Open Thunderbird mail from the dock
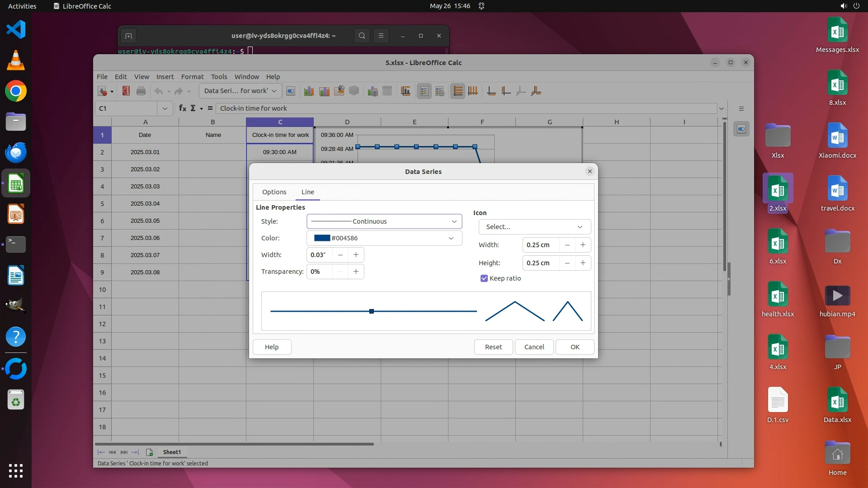This screenshot has width=868, height=488. coord(16,153)
